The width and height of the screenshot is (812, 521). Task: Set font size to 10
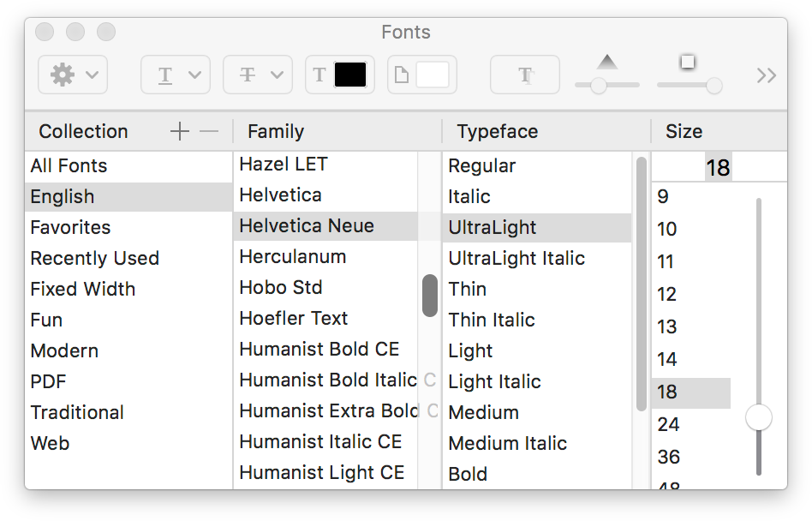pos(691,230)
